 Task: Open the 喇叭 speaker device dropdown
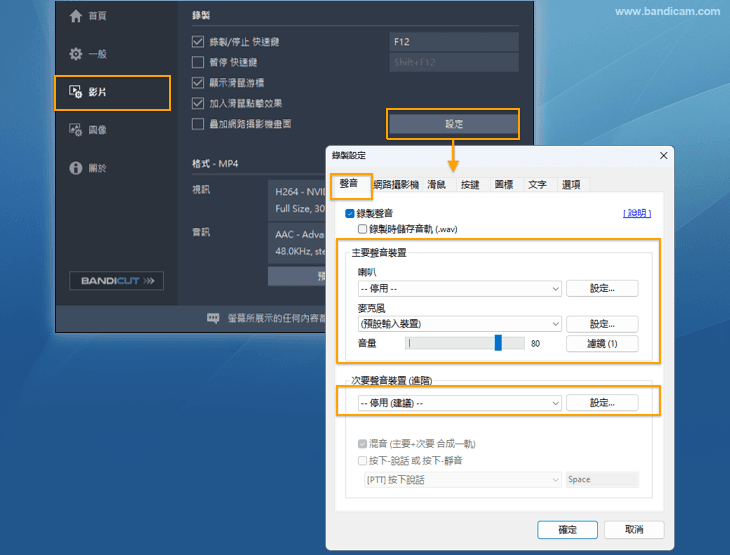(x=460, y=289)
